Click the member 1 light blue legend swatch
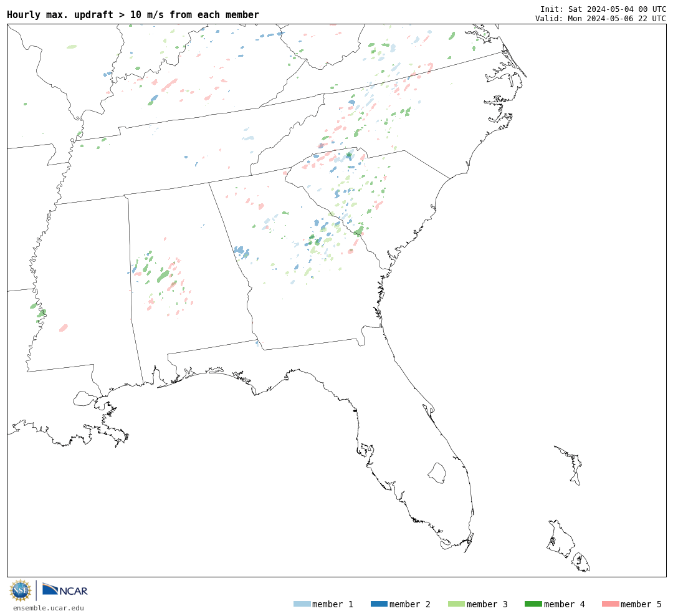This screenshot has width=673, height=616. coord(302,604)
